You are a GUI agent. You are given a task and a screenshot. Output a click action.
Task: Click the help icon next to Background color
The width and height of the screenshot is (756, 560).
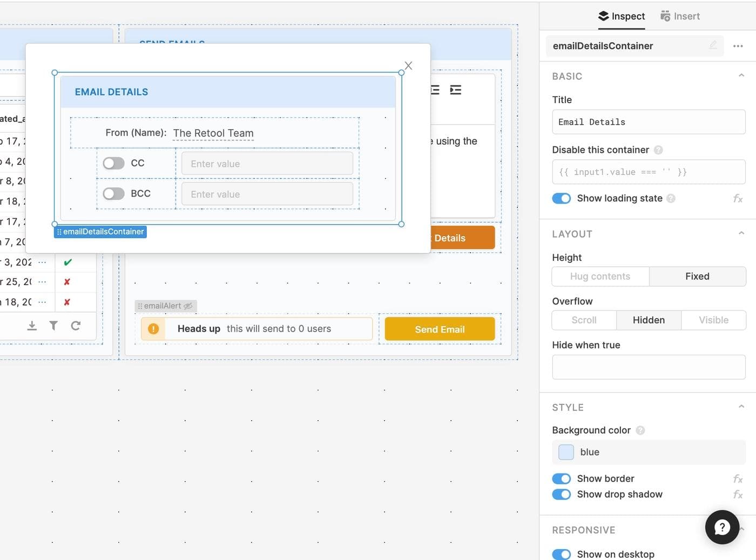(x=640, y=430)
